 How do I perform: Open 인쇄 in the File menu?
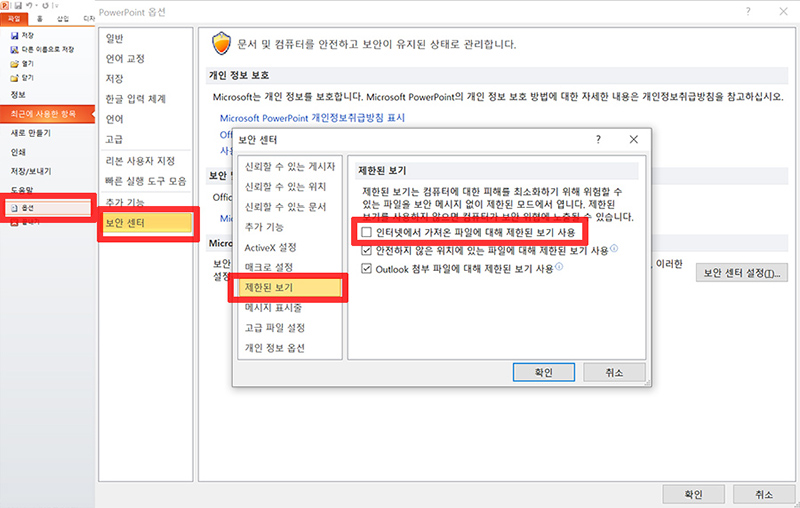18,152
